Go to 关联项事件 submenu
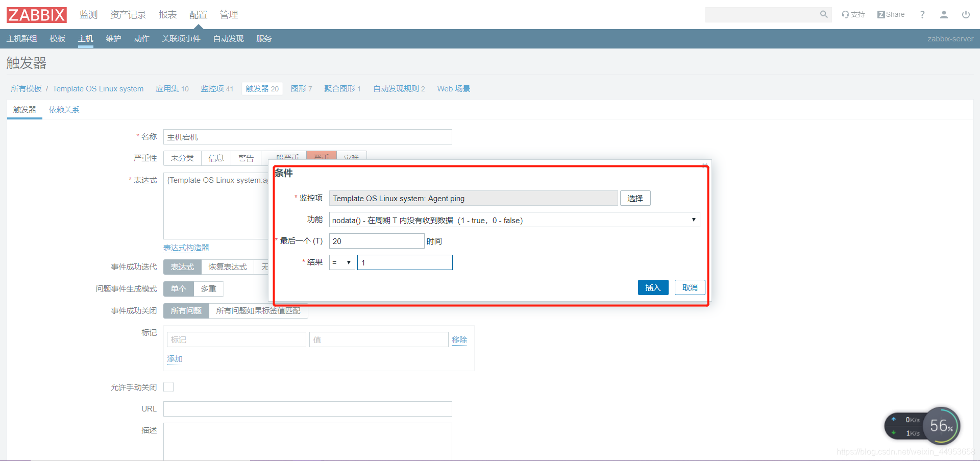Viewport: 980px width, 461px height. [181, 39]
